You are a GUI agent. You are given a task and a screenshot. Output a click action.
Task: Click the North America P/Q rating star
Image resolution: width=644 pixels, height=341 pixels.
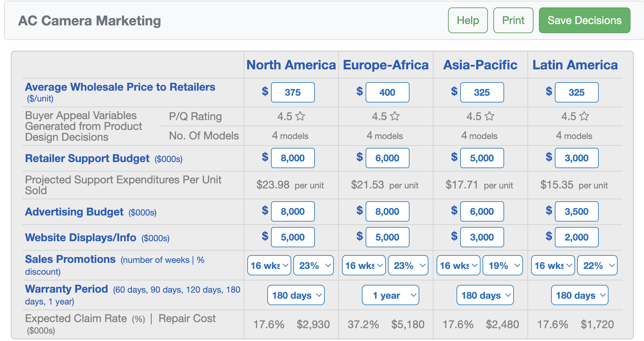[300, 116]
